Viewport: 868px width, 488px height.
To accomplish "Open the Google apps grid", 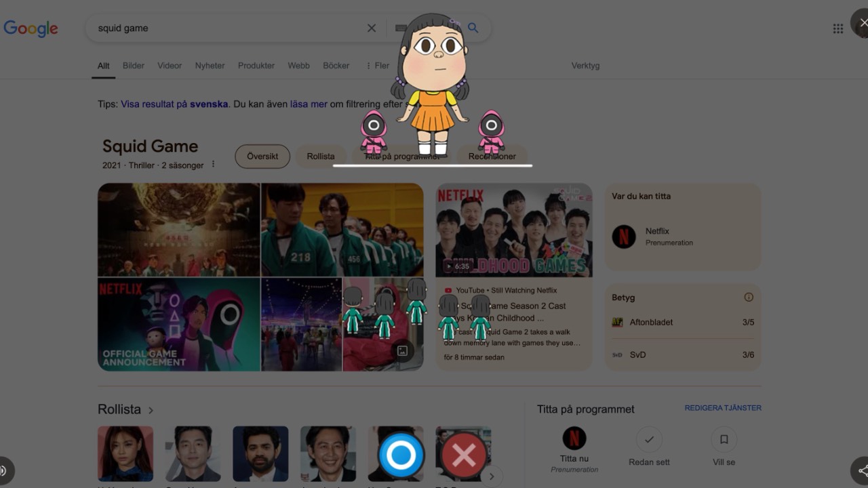I will pos(839,28).
